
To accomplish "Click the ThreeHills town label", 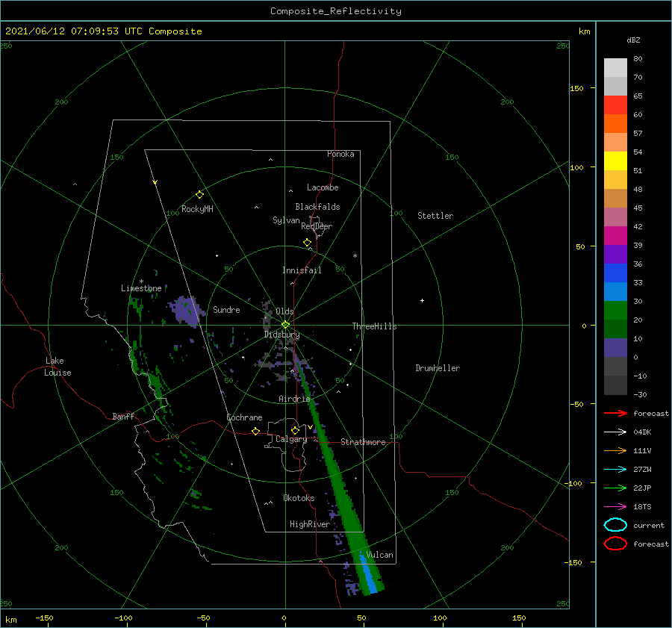I will click(374, 326).
